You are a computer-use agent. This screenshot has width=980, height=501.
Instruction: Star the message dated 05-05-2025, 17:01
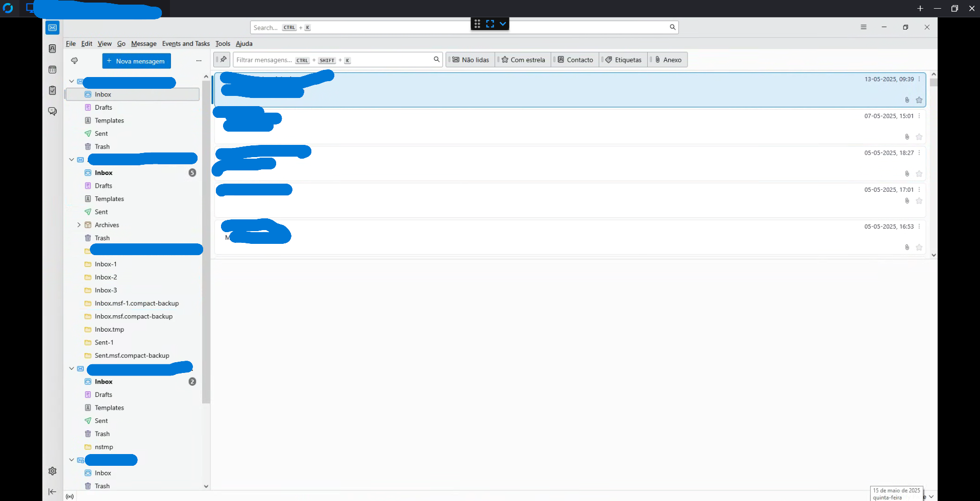pyautogui.click(x=919, y=201)
